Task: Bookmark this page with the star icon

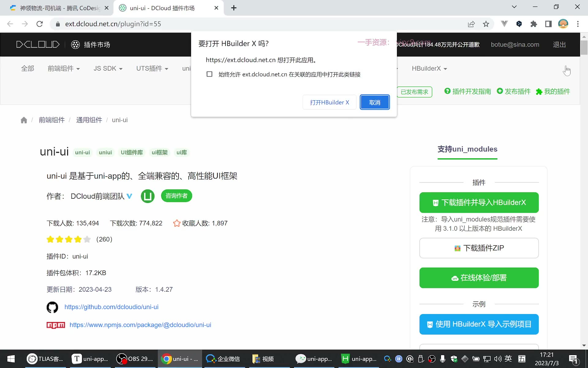Action: pos(486,24)
